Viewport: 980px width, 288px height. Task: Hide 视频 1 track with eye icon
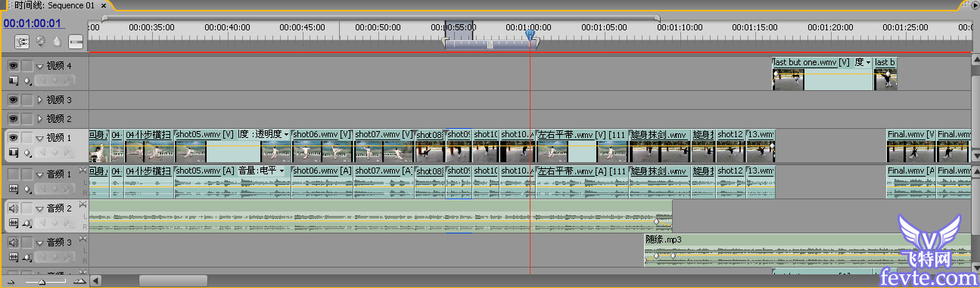13,138
